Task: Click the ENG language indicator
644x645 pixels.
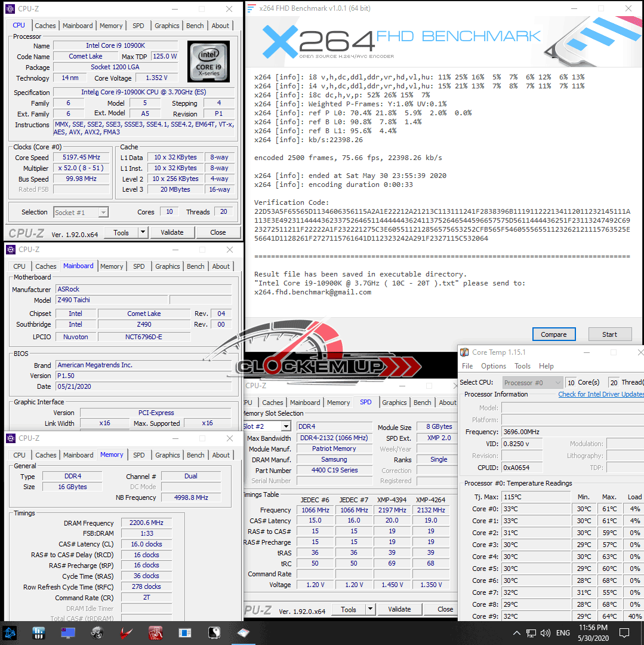Action: (x=563, y=632)
